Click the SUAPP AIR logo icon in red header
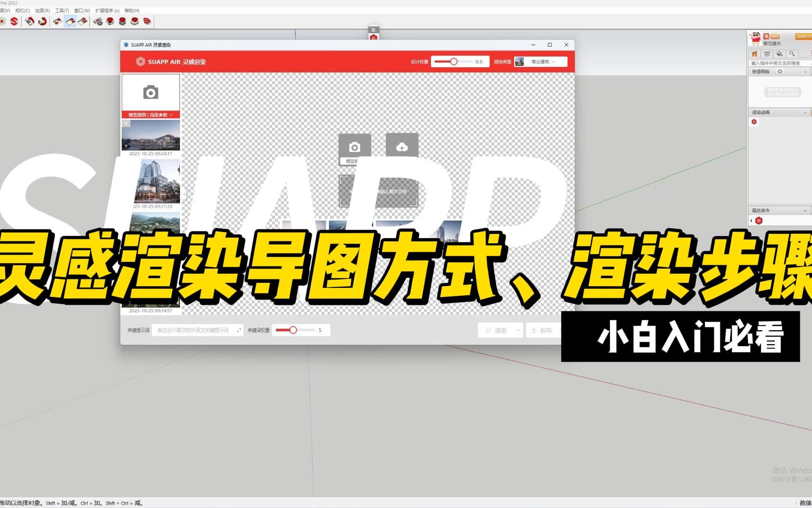812x508 pixels. [x=140, y=61]
